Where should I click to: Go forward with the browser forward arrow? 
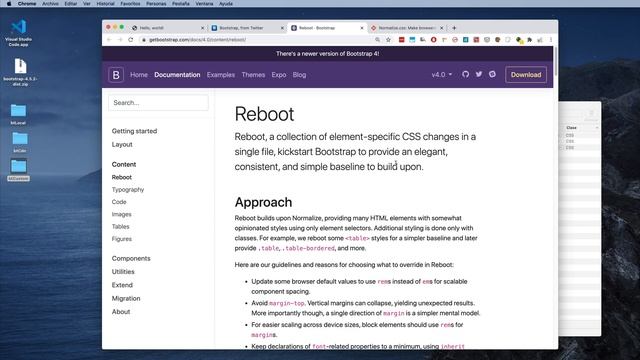(x=120, y=40)
